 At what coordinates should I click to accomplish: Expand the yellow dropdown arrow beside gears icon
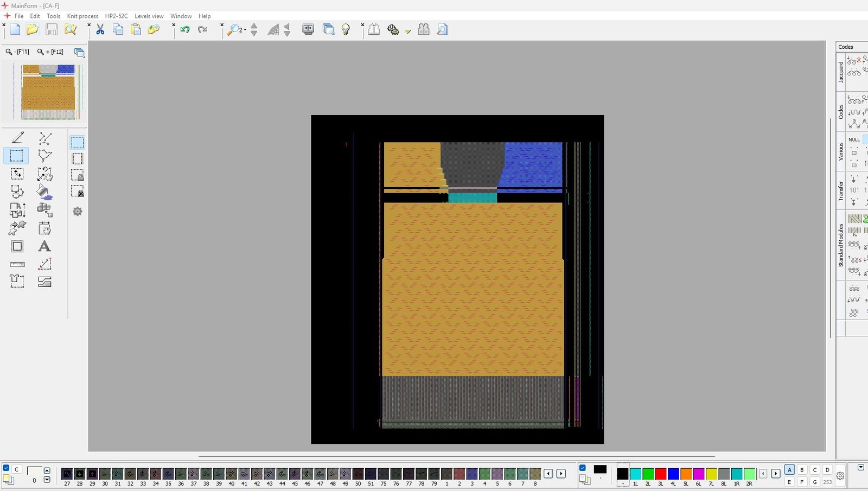[x=408, y=31]
